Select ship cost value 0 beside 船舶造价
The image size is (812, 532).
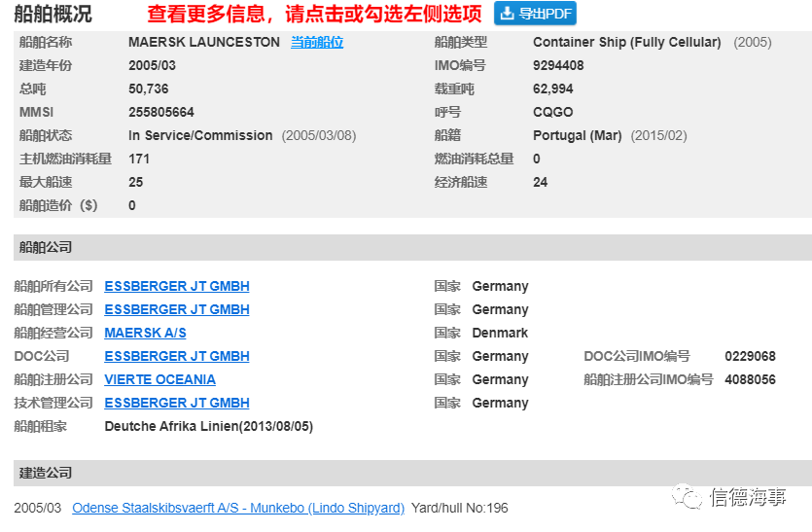[132, 205]
